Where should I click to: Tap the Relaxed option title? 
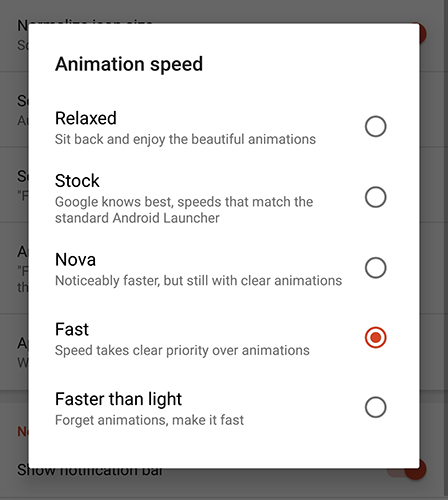coord(86,118)
